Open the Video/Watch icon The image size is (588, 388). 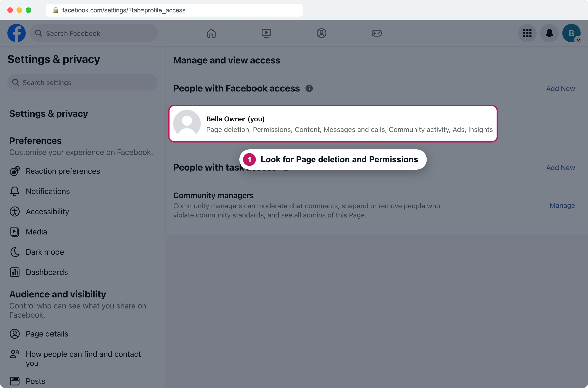point(266,33)
